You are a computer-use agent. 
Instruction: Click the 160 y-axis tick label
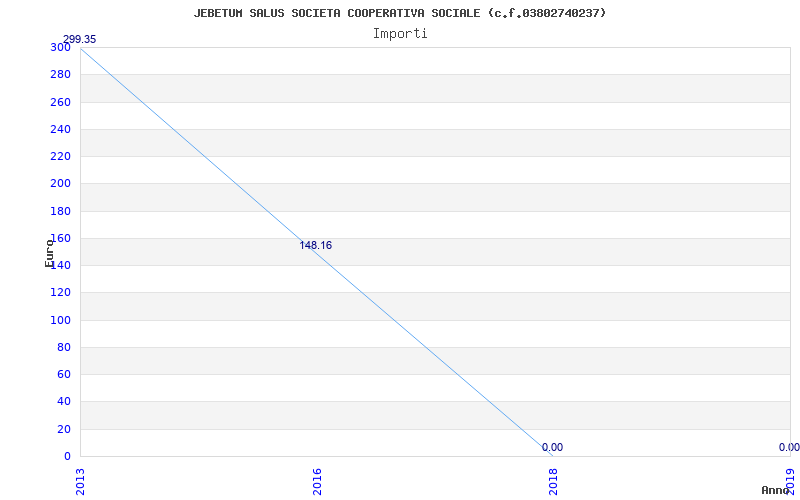click(x=60, y=238)
